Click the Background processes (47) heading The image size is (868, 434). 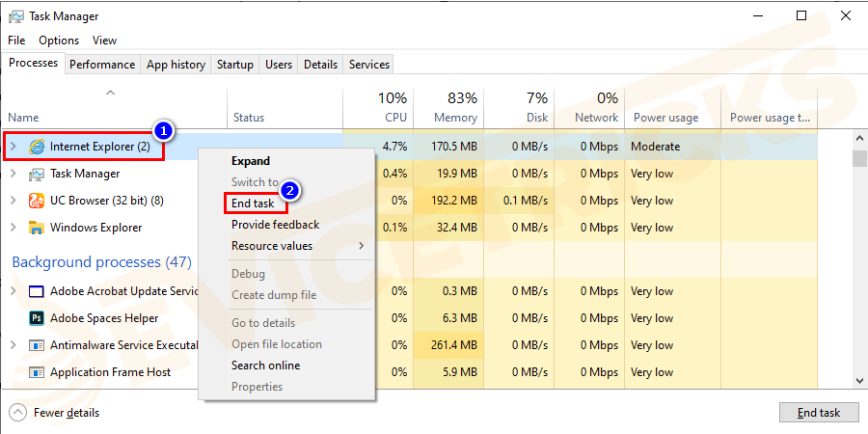point(102,261)
